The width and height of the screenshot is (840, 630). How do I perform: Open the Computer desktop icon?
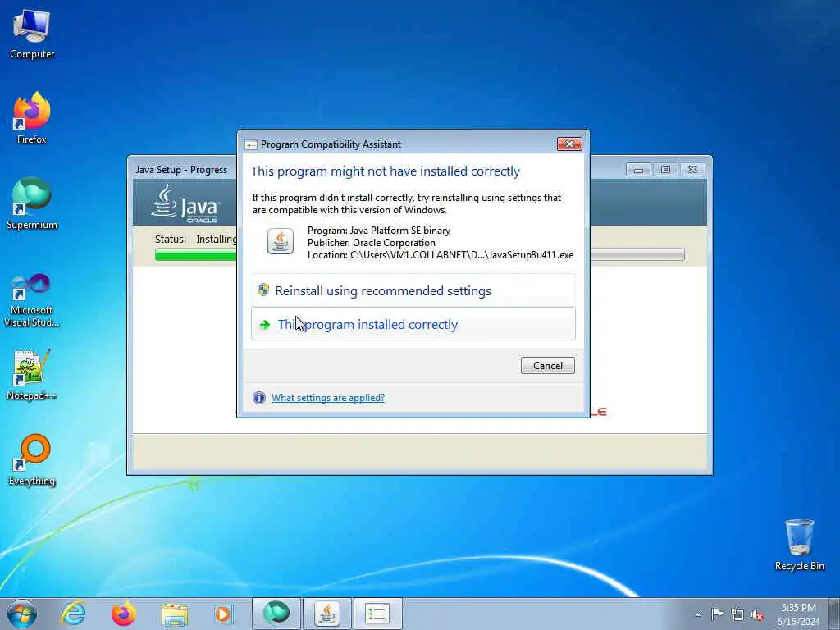pyautogui.click(x=32, y=34)
